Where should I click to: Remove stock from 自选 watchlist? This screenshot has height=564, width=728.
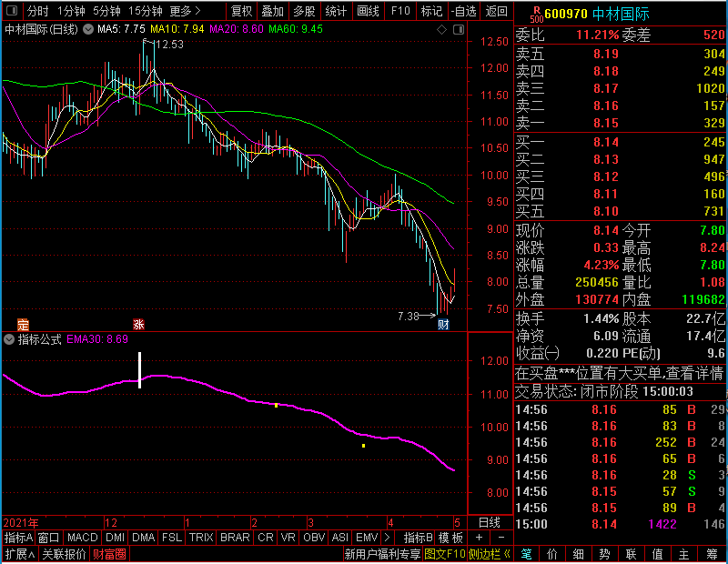click(463, 11)
